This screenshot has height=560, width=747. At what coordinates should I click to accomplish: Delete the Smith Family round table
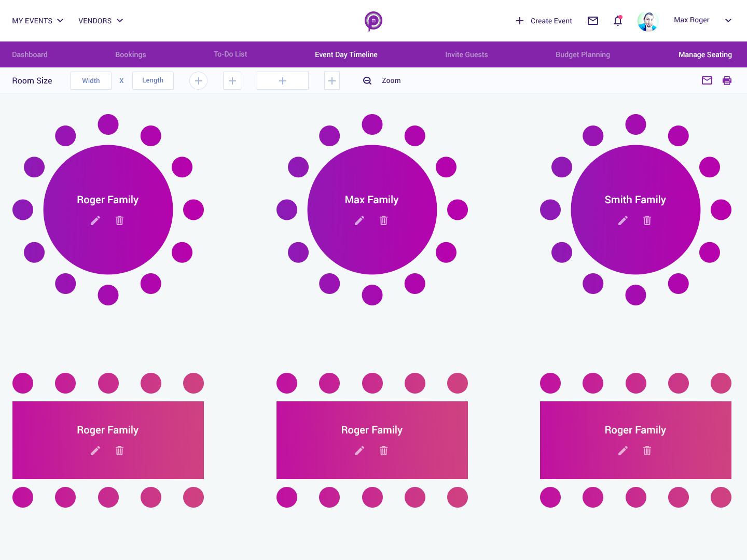pos(647,220)
